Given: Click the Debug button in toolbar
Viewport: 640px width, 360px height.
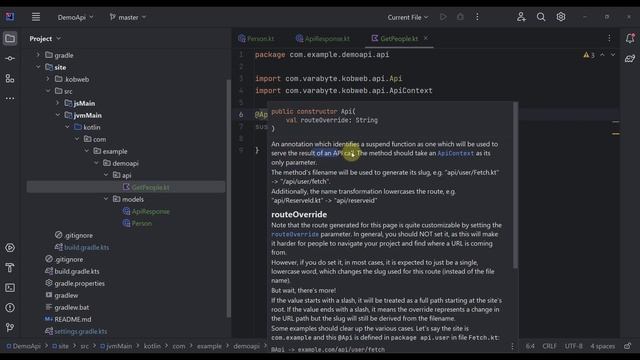Looking at the screenshot, I should click(x=460, y=17).
